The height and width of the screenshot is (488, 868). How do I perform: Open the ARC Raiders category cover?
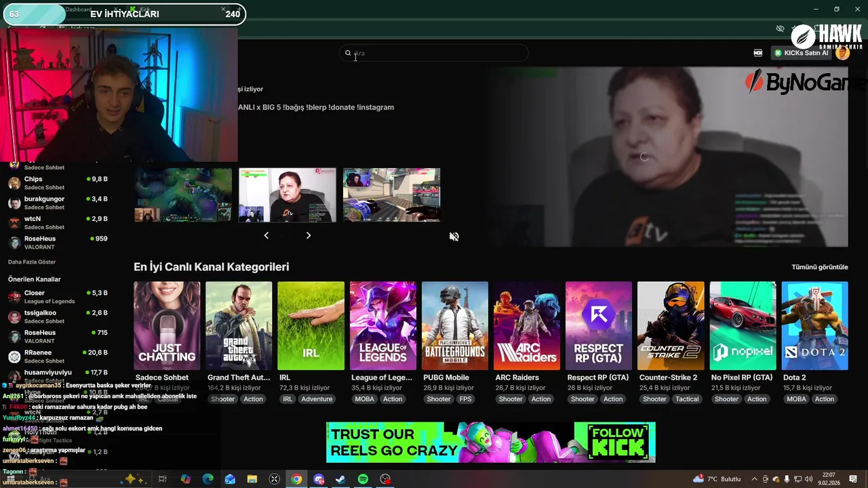click(527, 326)
